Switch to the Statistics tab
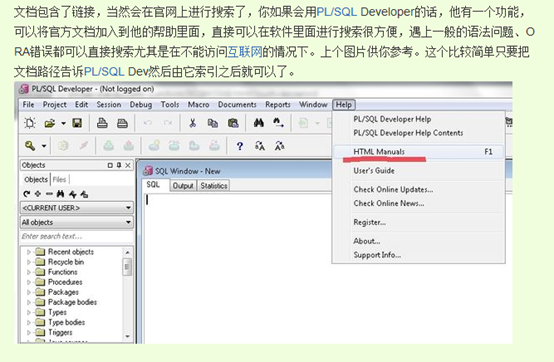This screenshot has width=554, height=362. [x=214, y=186]
